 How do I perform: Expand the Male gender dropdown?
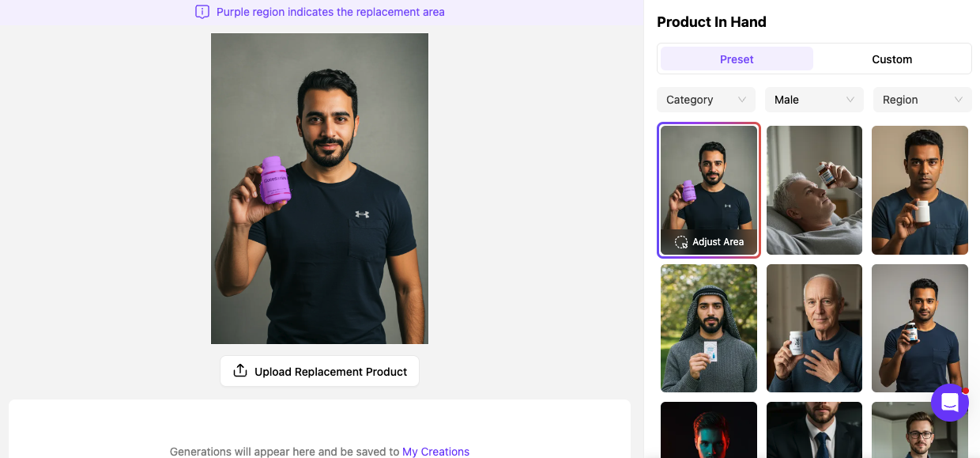[x=814, y=100]
